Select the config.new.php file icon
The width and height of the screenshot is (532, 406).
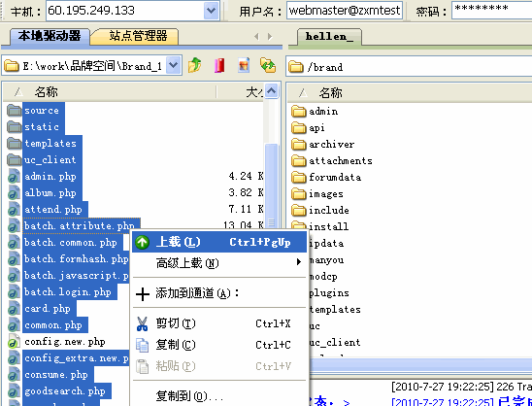point(14,342)
